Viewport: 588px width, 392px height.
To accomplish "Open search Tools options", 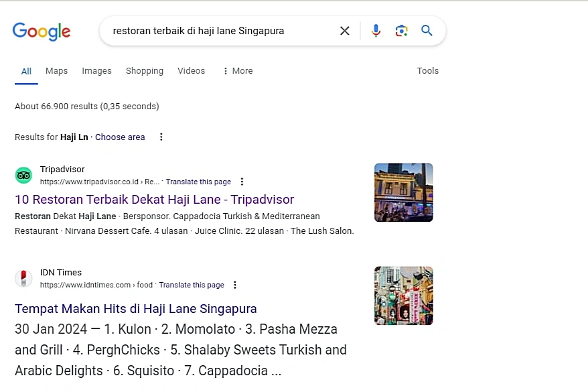I will click(428, 71).
